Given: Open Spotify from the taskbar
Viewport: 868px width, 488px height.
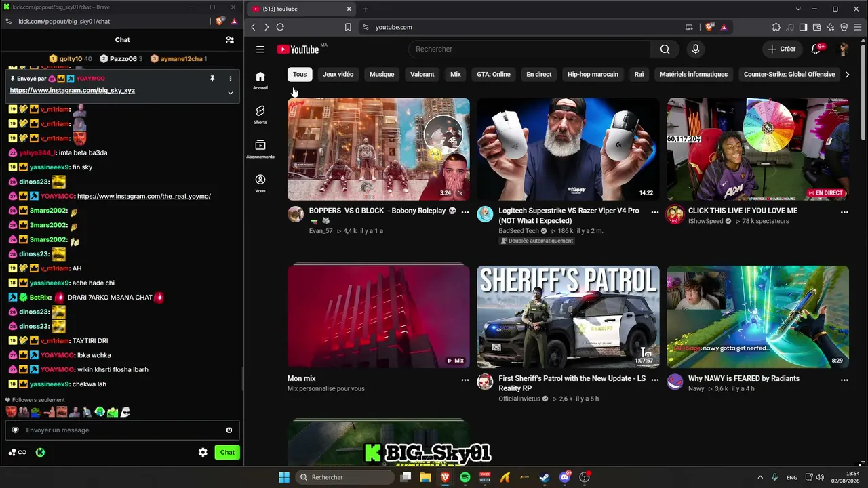Looking at the screenshot, I should point(465,477).
